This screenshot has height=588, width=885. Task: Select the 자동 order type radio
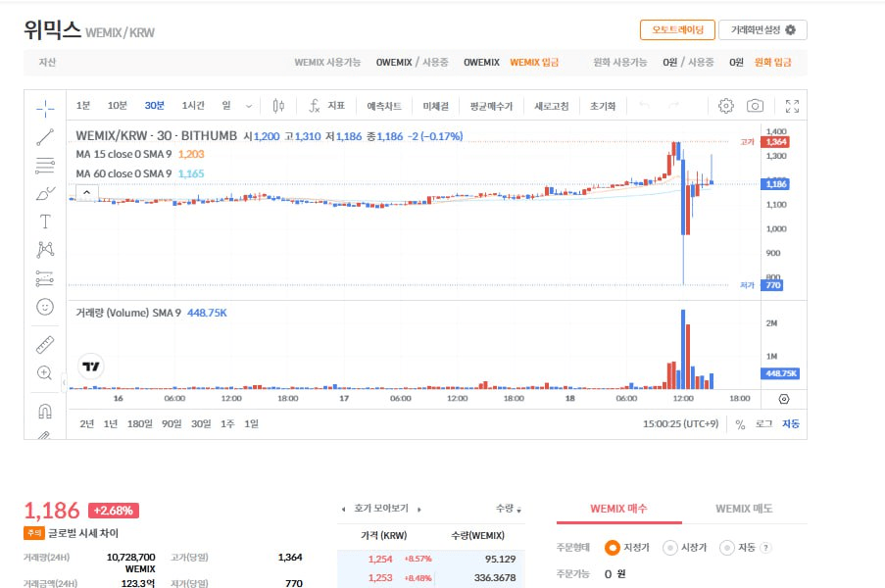pyautogui.click(x=727, y=548)
